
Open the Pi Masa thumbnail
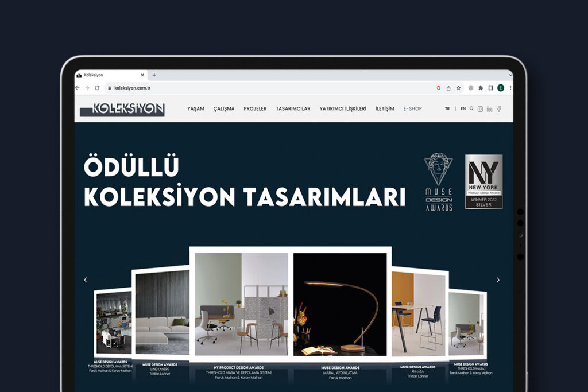(419, 314)
